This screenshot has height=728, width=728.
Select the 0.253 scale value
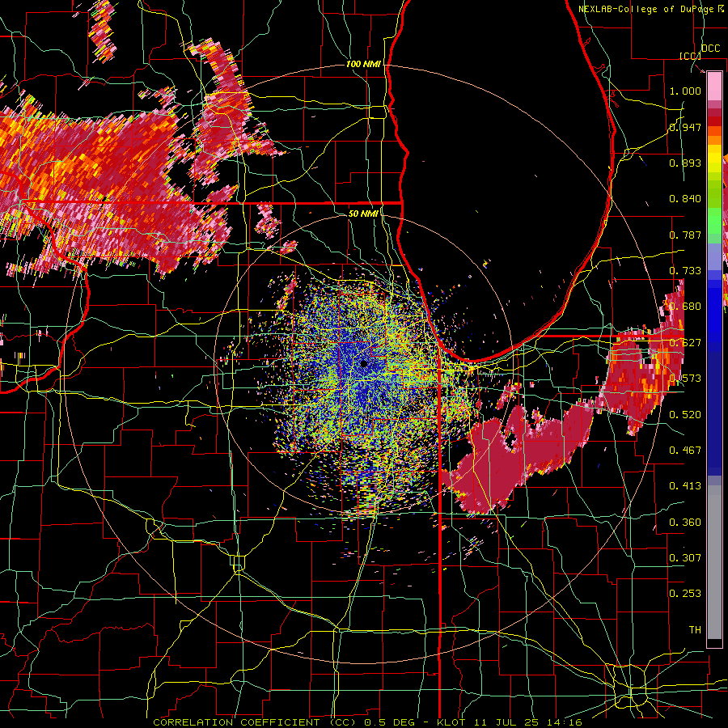click(685, 594)
